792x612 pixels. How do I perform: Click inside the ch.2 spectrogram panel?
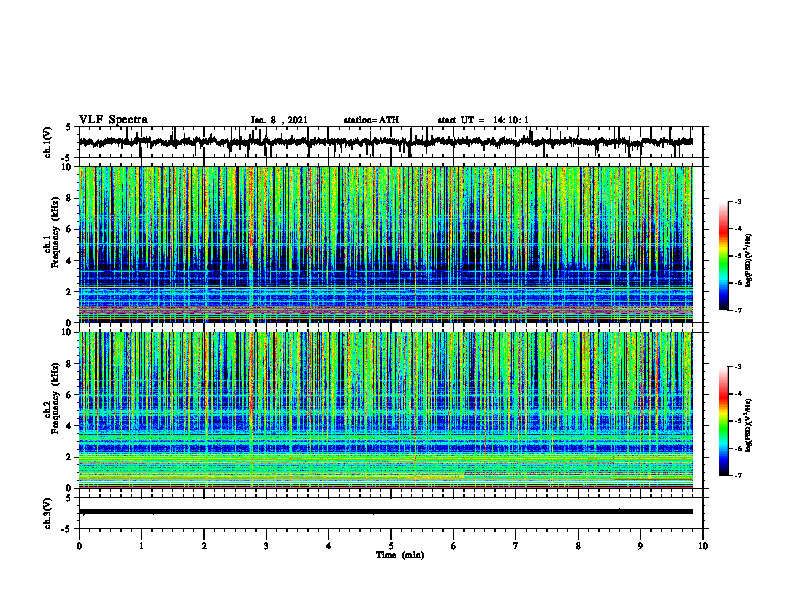tap(386, 410)
